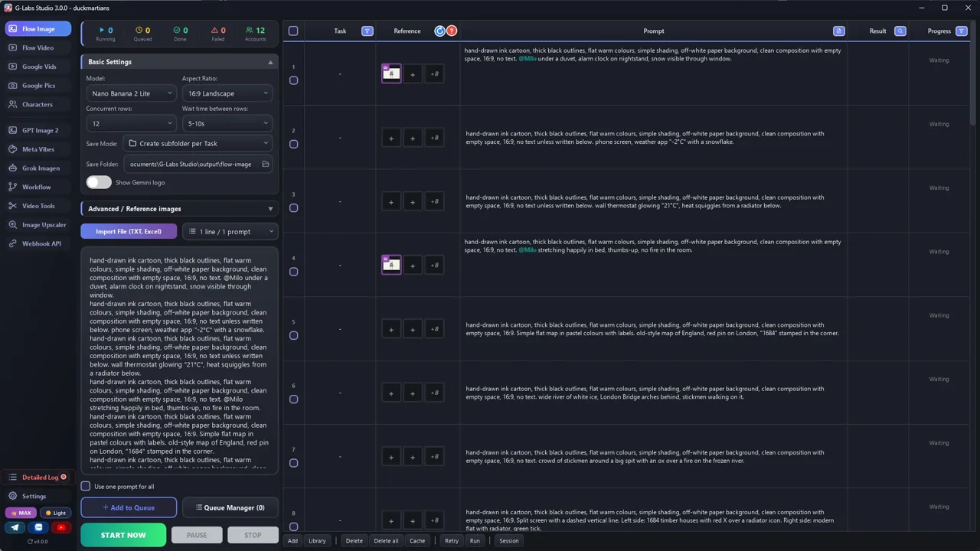Screen dimensions: 980x551
Task: Open the YouTube channel icon
Action: [x=61, y=527]
